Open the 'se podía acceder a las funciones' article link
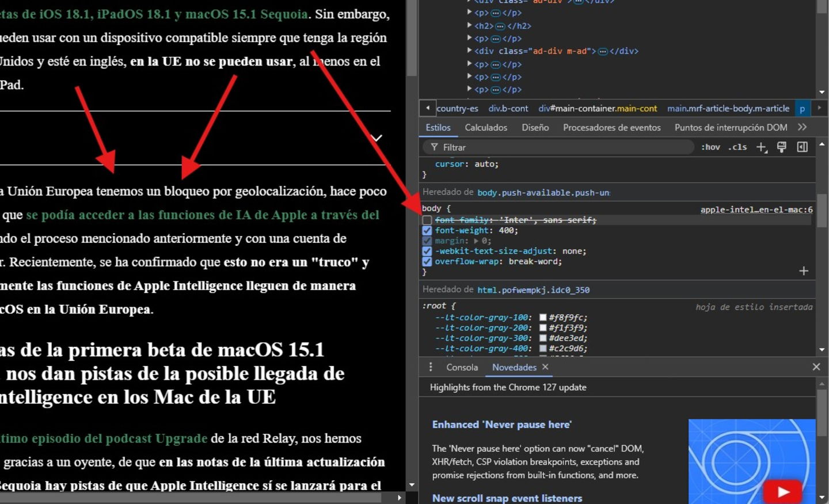This screenshot has width=829, height=504. coord(203,215)
